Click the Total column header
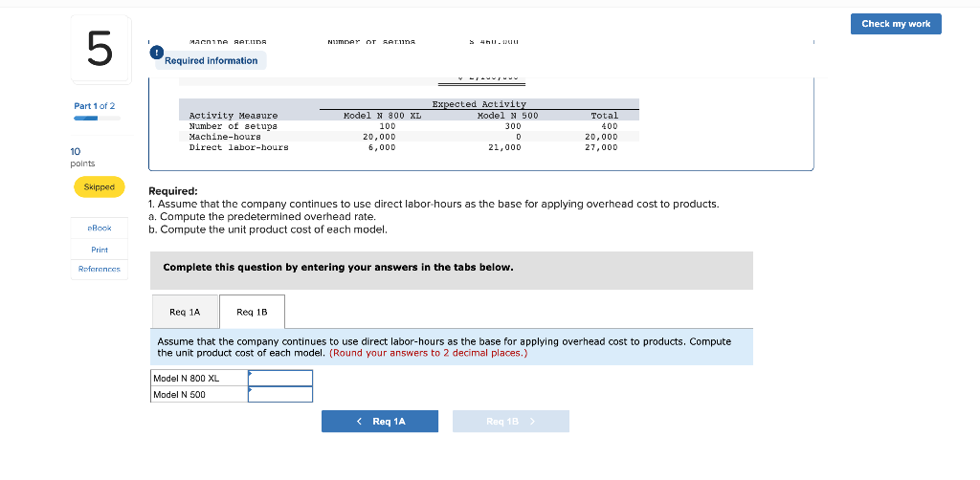 pos(605,116)
